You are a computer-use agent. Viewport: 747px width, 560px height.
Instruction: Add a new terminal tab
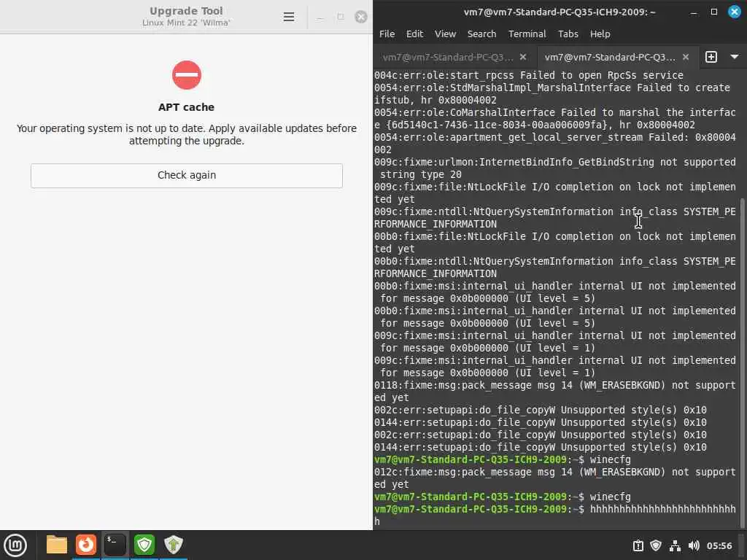pyautogui.click(x=711, y=57)
